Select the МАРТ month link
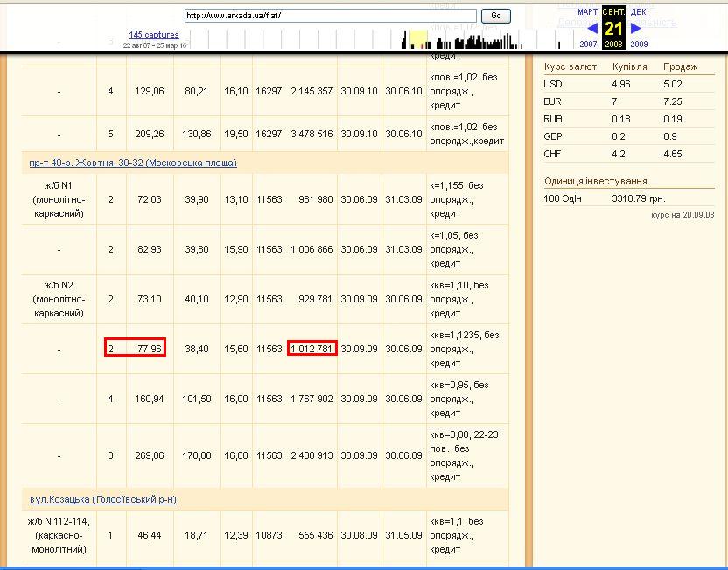 click(x=587, y=12)
